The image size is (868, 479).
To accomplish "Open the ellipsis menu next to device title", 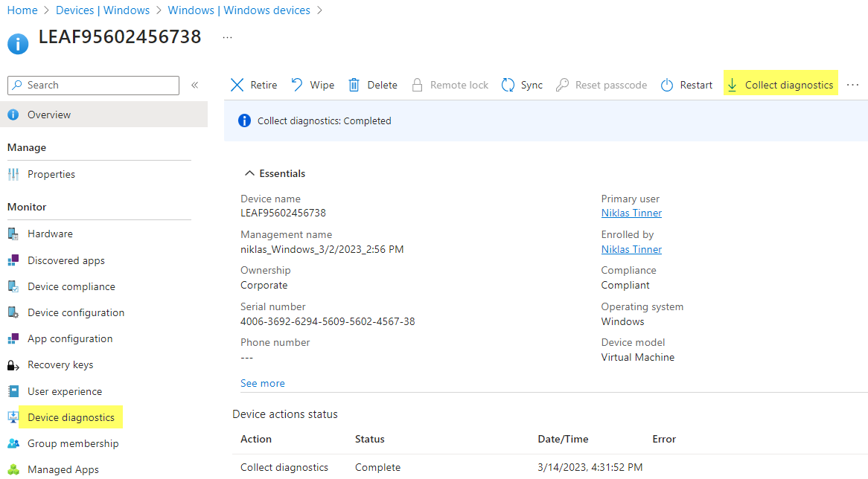I will pos(228,38).
